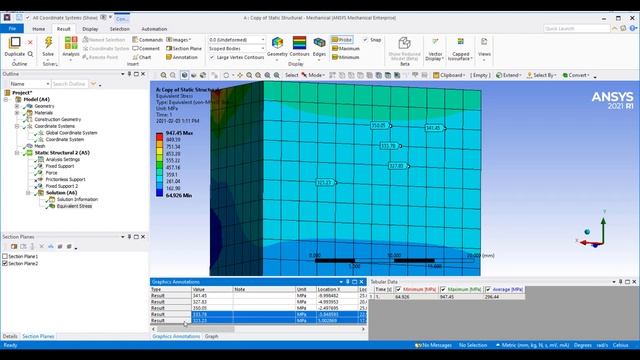The height and width of the screenshot is (360, 640).
Task: Click the Duplicate outline button
Action: [15, 47]
